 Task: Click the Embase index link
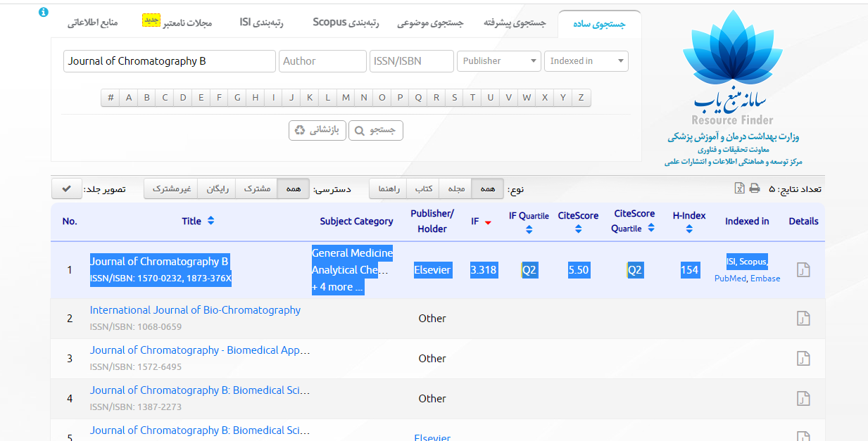[x=765, y=279]
